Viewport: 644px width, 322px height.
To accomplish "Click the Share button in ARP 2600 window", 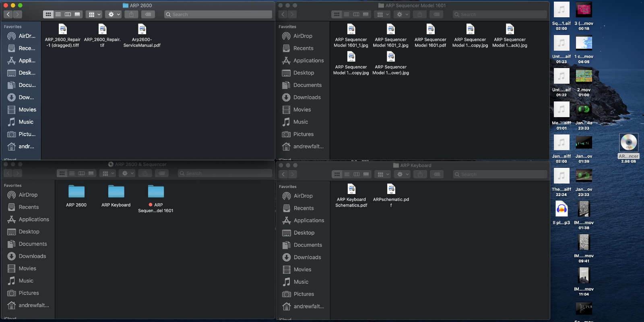I will (x=131, y=14).
